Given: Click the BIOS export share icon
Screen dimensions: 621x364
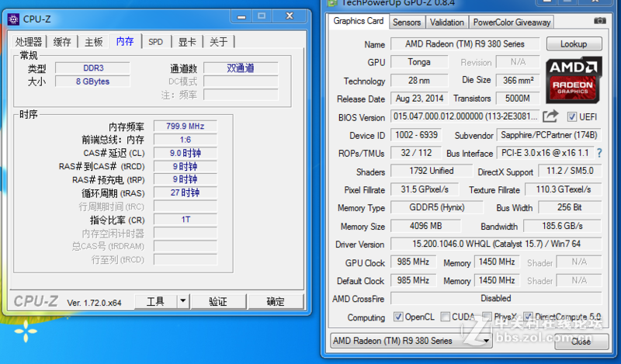Looking at the screenshot, I should [550, 116].
